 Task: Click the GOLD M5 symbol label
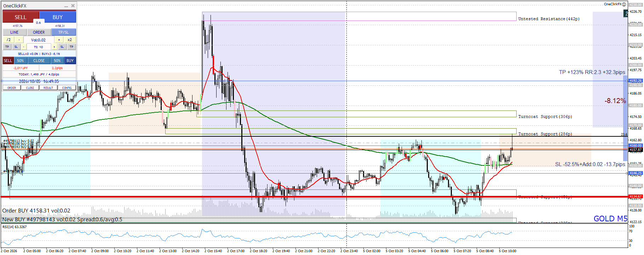[610, 219]
